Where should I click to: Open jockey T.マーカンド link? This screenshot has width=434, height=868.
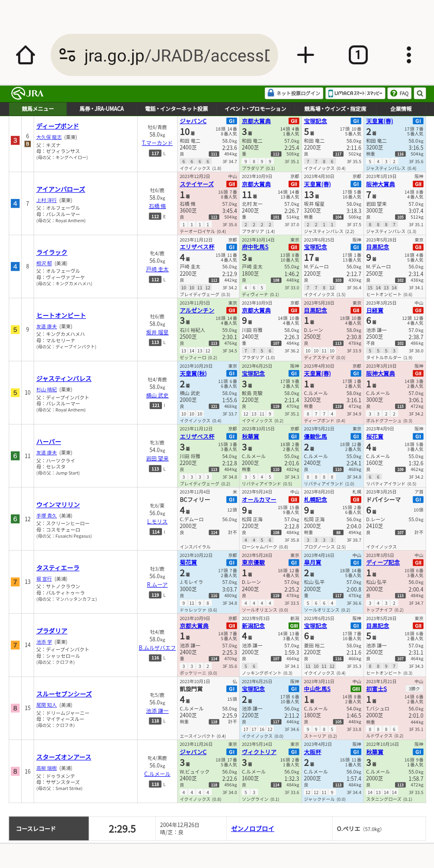pyautogui.click(x=157, y=143)
